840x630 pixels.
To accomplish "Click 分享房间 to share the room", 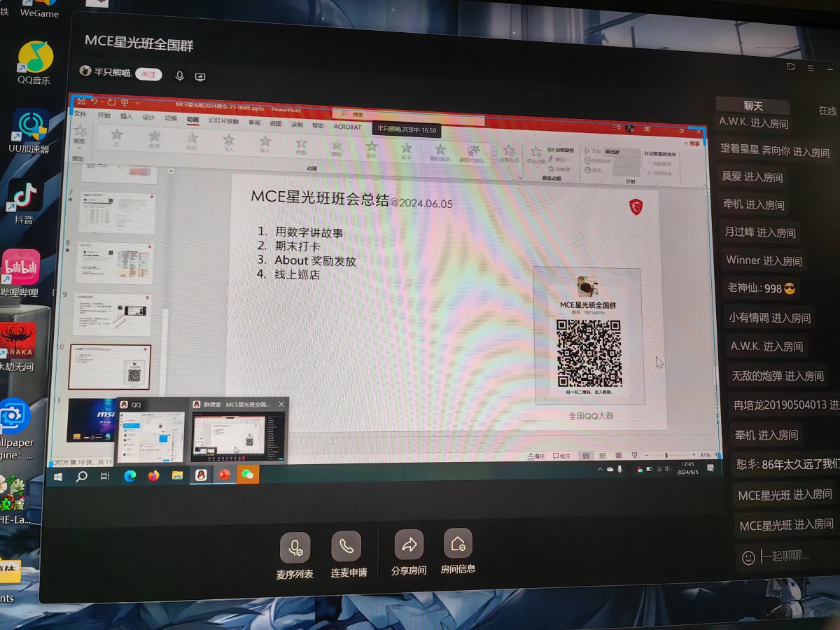I will coord(409,552).
